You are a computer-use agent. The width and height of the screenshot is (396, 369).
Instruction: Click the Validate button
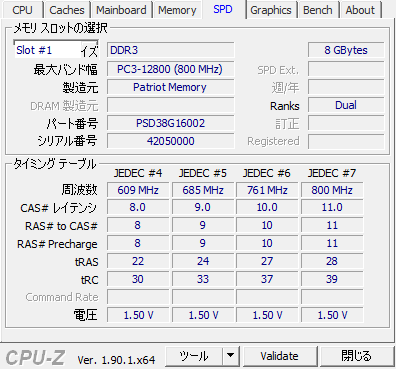point(280,356)
